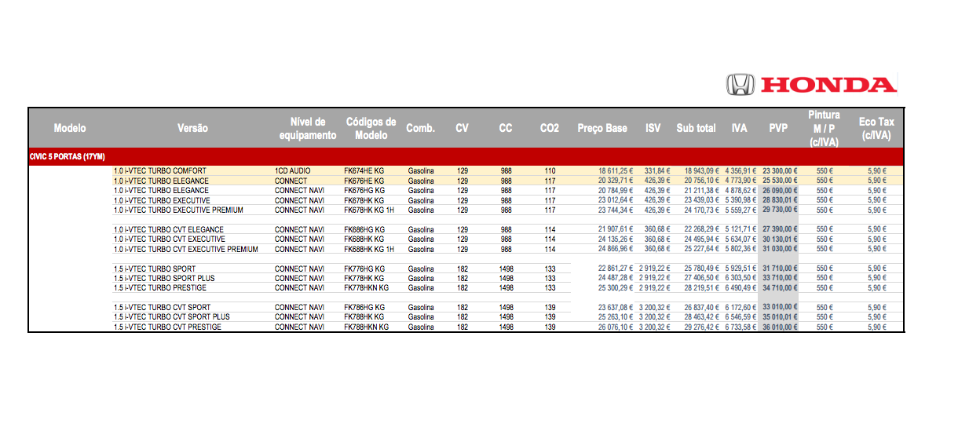Select the 23 300,00 € PVP price
This screenshot has height=424, width=980.
pyautogui.click(x=779, y=170)
